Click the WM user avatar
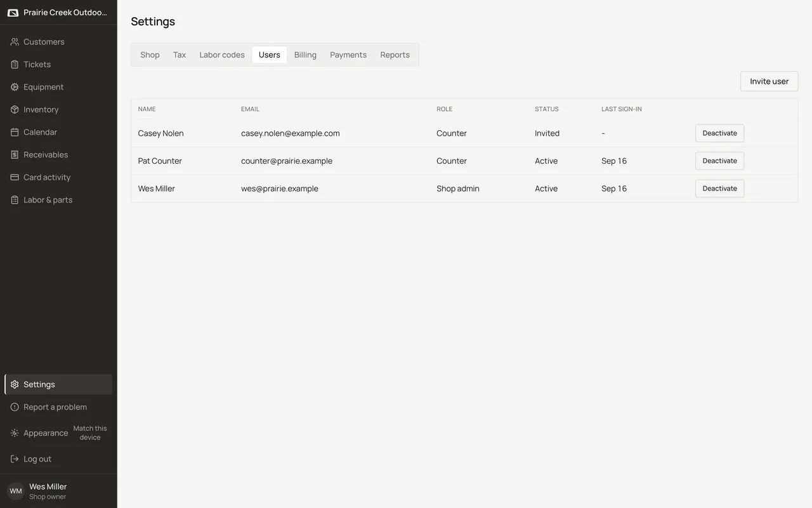The height and width of the screenshot is (508, 812). (x=15, y=491)
